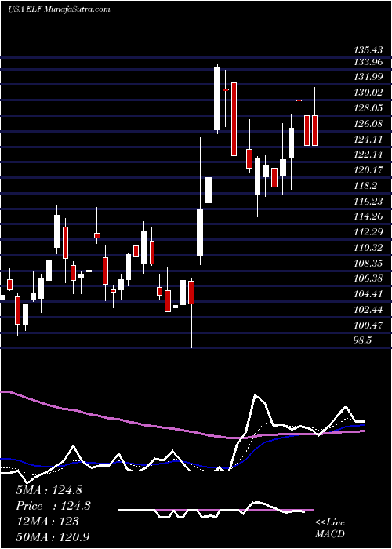
Task: Click the 110.32 price axis label
Action: [368, 248]
